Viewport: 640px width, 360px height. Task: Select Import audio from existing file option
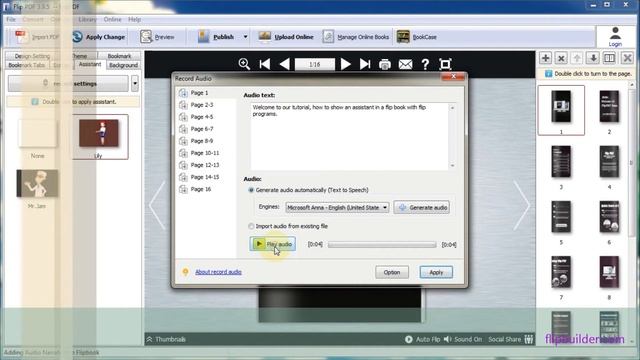[x=251, y=226]
